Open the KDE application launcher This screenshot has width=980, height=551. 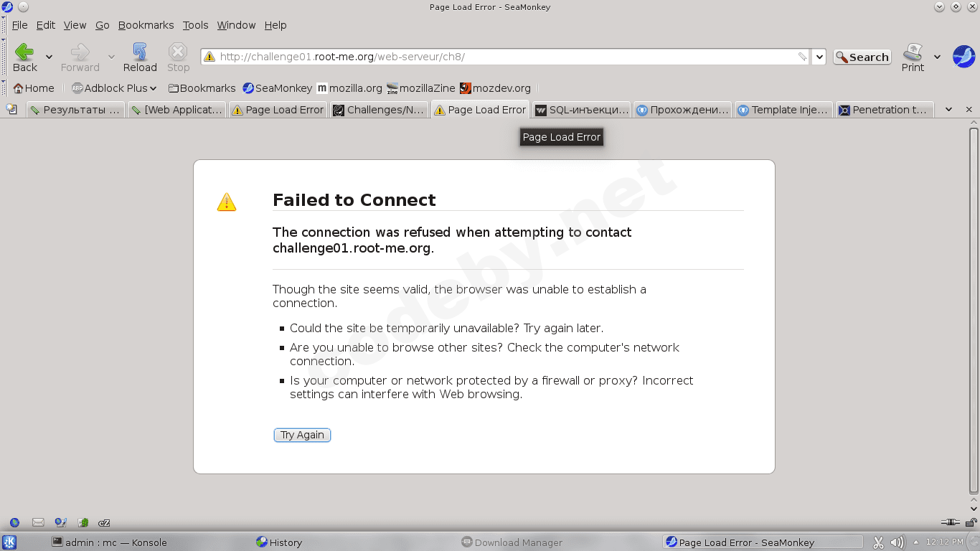click(x=9, y=542)
